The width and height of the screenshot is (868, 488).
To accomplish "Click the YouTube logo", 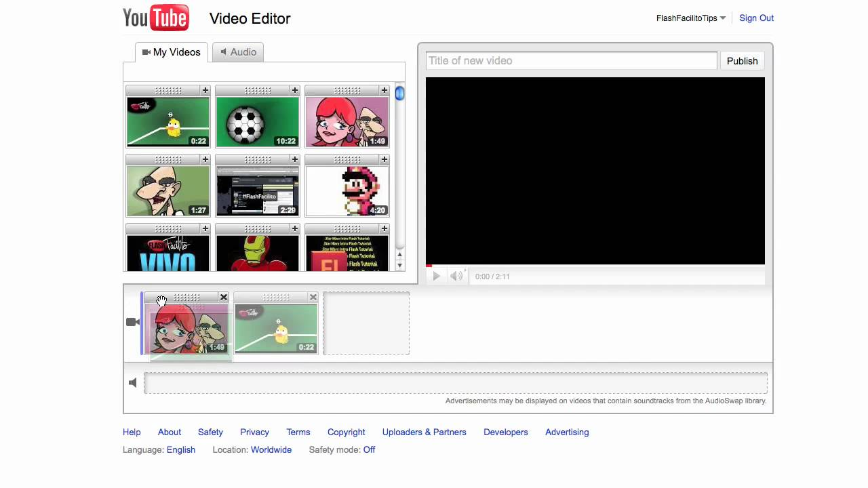I will (x=156, y=18).
